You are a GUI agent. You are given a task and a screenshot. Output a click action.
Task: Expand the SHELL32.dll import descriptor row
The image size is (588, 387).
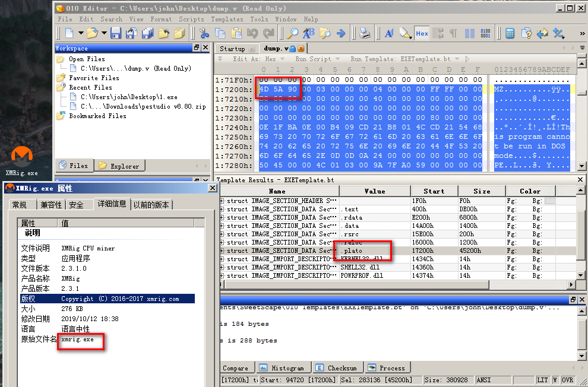click(222, 267)
